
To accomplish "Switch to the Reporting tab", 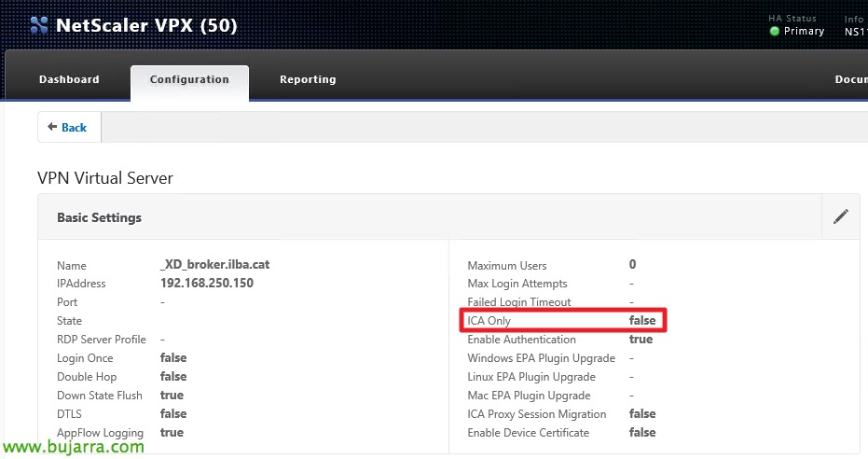I will point(308,79).
